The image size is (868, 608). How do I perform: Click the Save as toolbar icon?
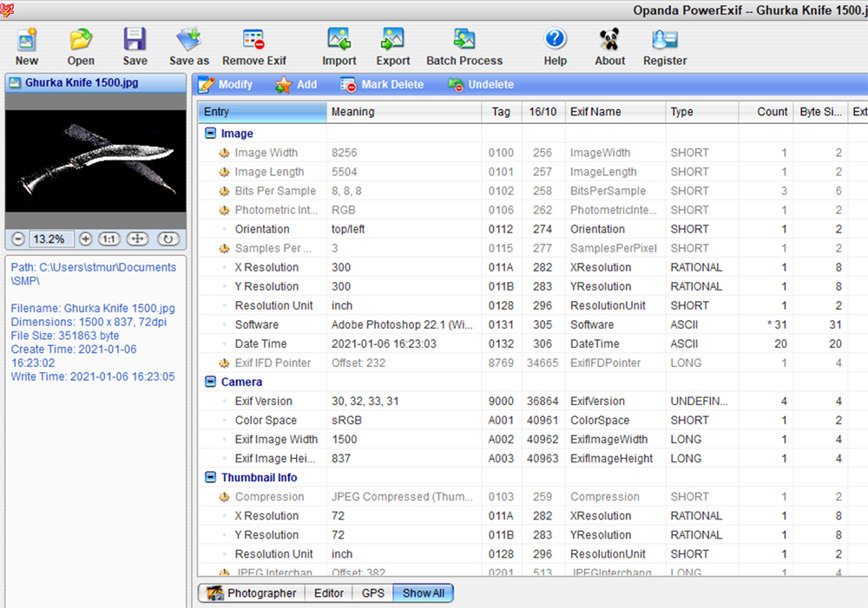pos(188,40)
